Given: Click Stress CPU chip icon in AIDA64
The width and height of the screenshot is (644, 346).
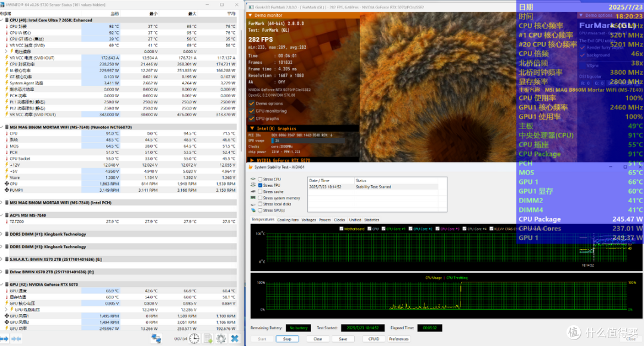Looking at the screenshot, I should (x=253, y=179).
